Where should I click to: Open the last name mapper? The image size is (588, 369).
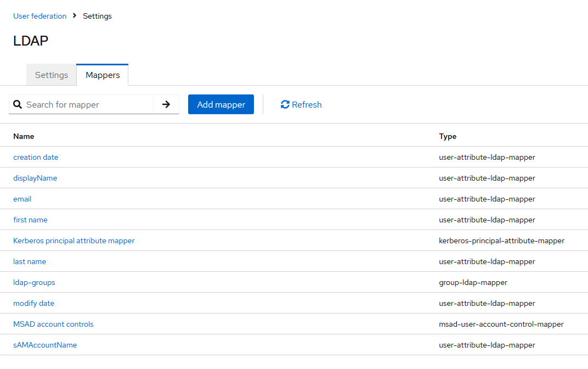30,261
